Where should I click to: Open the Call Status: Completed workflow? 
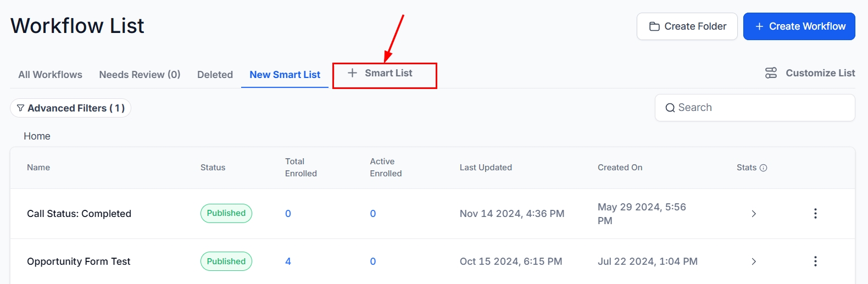pos(79,214)
